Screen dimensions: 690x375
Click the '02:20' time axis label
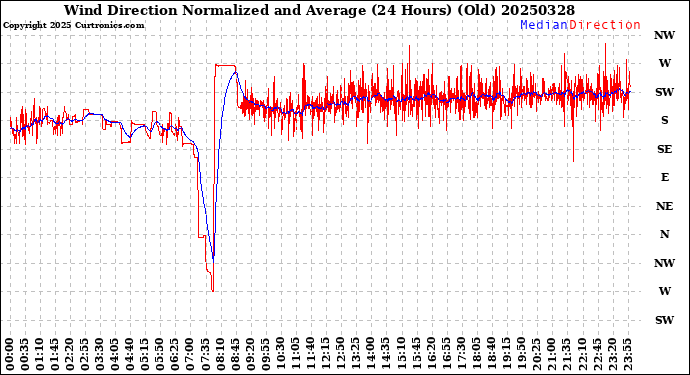[x=69, y=354]
